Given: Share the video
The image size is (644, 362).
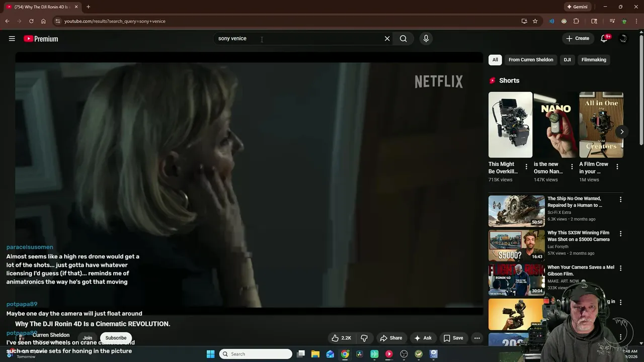Looking at the screenshot, I should [x=391, y=338].
